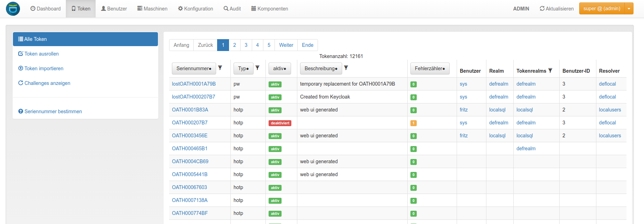This screenshot has width=644, height=224.
Task: Open the filter for Seriennummer column
Action: (220, 68)
